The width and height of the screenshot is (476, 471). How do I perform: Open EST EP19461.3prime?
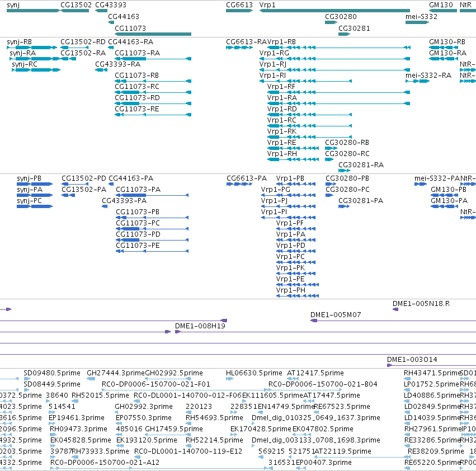(76, 418)
